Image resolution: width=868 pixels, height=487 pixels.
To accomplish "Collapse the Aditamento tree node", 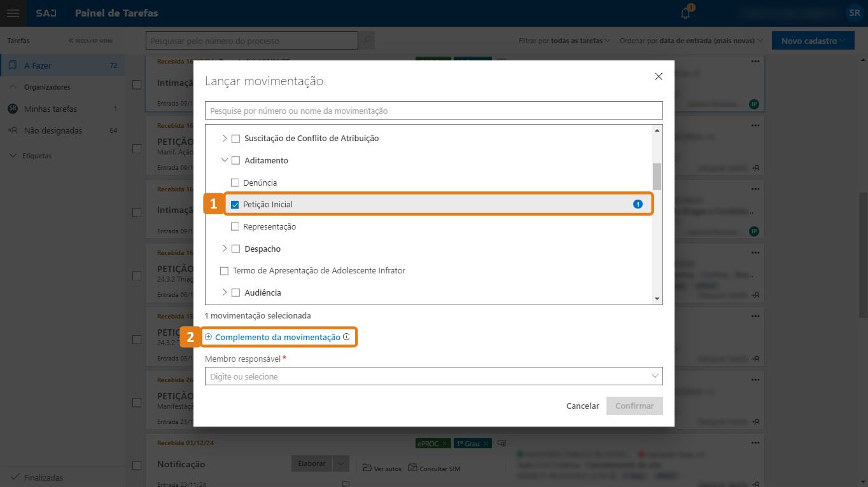I will [224, 160].
